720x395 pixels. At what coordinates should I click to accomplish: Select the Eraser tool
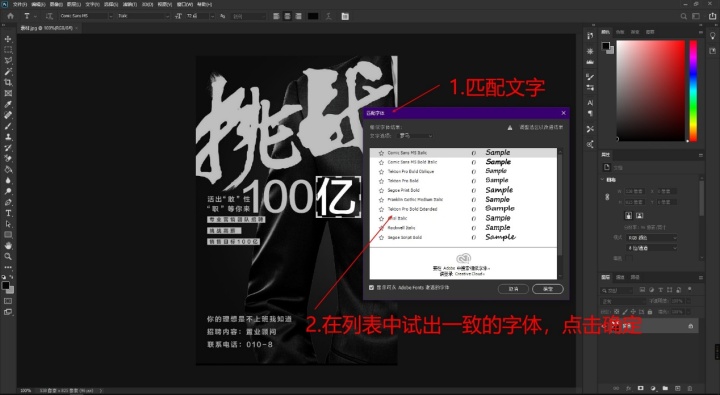pos(8,158)
